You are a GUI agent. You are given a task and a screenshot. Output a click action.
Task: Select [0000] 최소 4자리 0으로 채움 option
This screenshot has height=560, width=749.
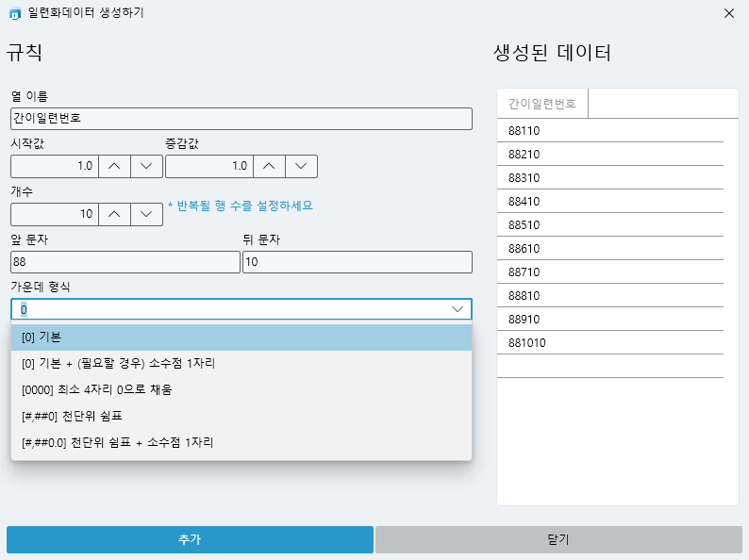tap(241, 390)
